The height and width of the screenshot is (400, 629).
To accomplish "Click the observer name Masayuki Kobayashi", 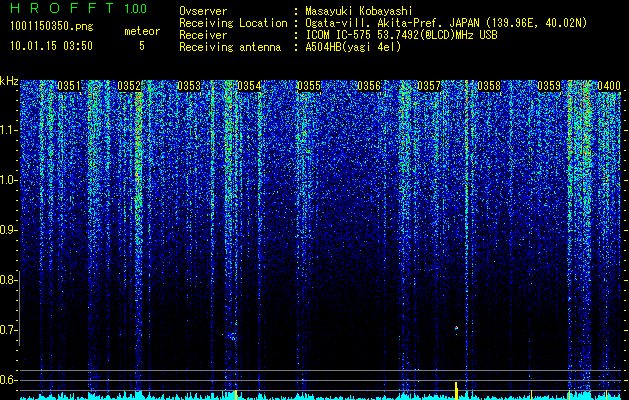I will coord(358,11).
